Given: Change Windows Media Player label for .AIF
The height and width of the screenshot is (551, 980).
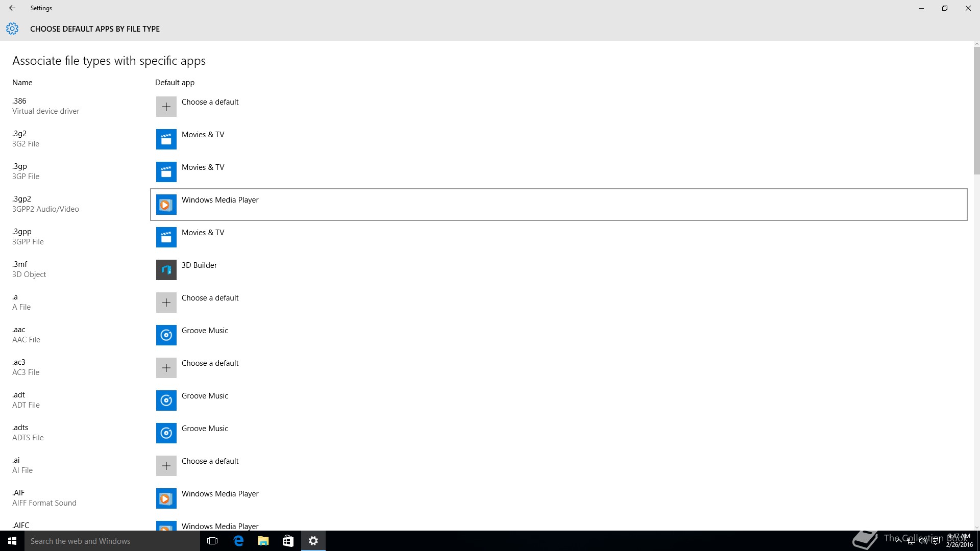Looking at the screenshot, I should coord(220,494).
